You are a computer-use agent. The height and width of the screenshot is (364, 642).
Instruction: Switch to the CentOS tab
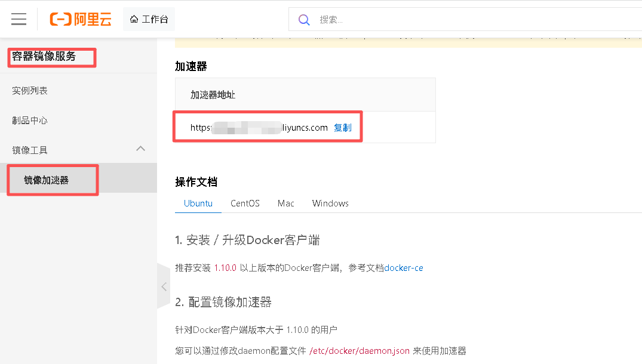click(245, 203)
